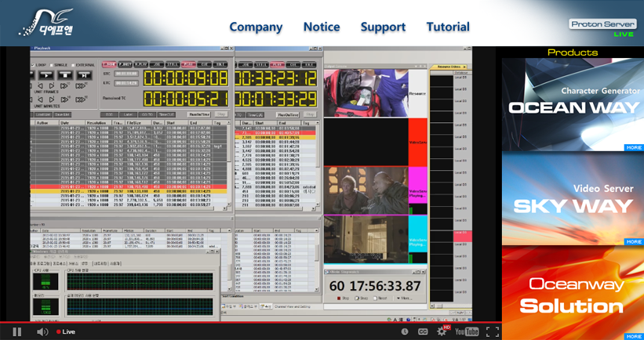Select the magenta-labeled video server preview
The image size is (644, 340).
tap(366, 190)
